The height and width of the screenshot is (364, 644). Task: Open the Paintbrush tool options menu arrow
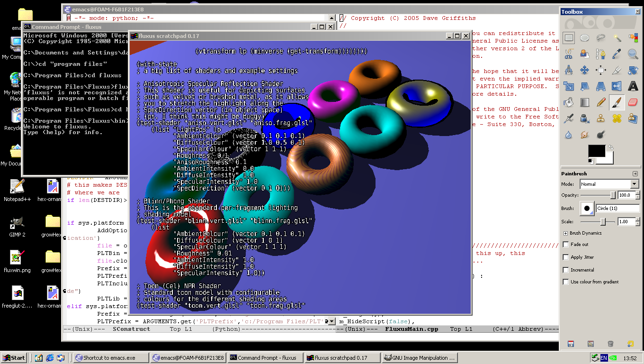tap(635, 173)
